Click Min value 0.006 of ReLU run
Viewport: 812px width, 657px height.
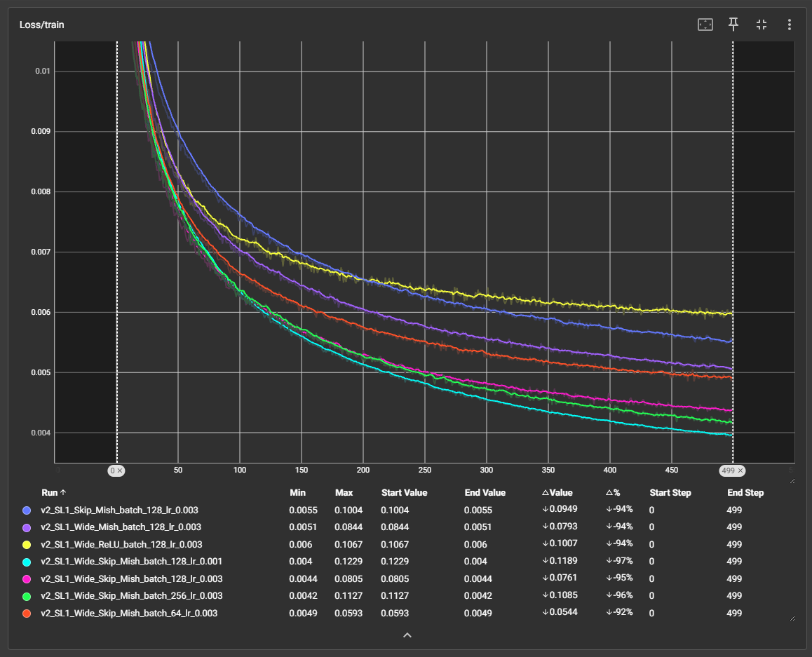pos(301,544)
